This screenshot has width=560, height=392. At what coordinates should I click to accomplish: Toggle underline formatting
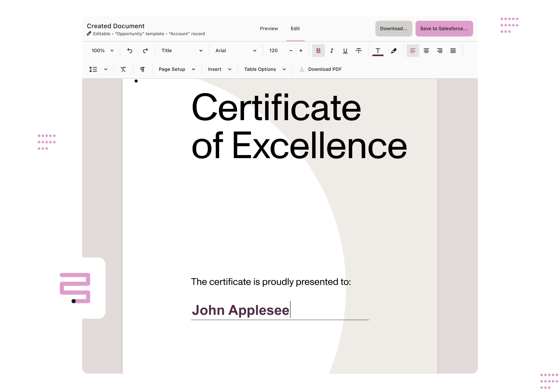point(345,51)
